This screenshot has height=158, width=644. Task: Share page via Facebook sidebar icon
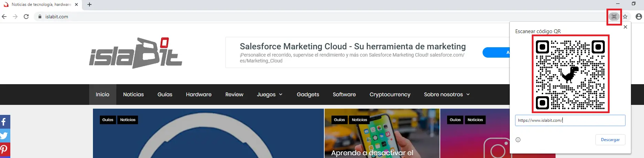[5, 122]
